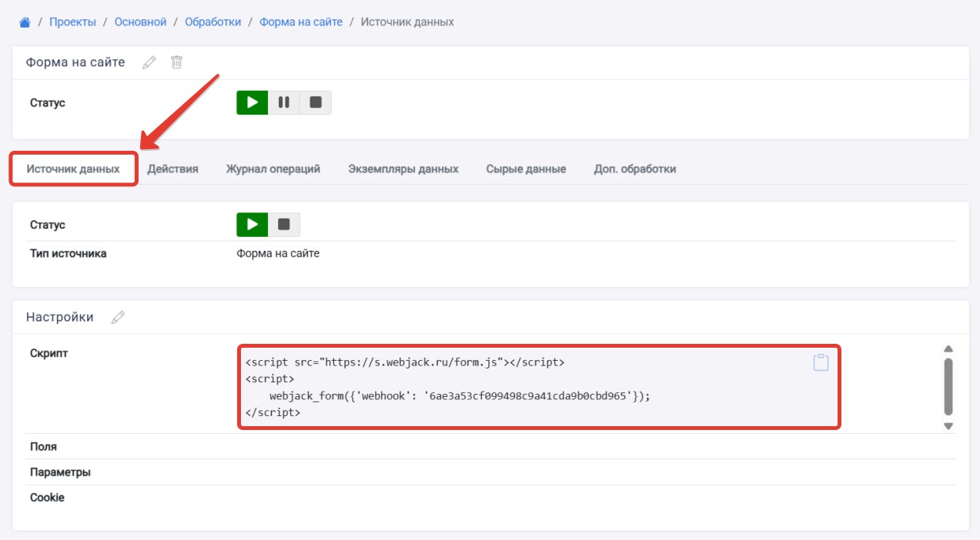This screenshot has height=540, width=980.
Task: Click the script scrollbar up arrow
Action: 948,348
